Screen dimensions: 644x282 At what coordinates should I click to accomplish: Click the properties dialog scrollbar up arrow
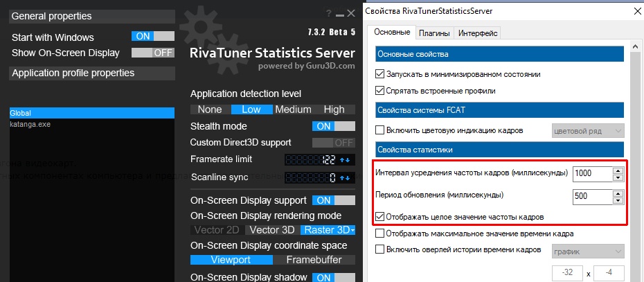(636, 46)
